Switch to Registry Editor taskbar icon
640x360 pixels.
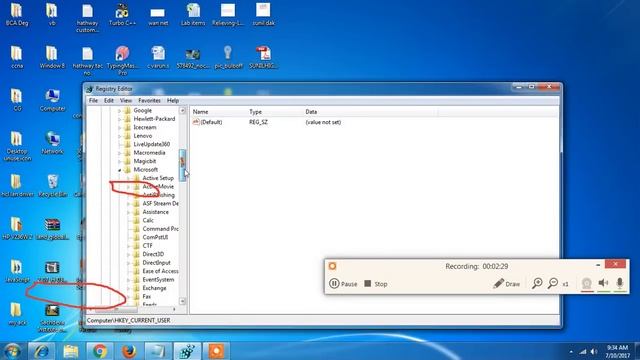coord(187,351)
